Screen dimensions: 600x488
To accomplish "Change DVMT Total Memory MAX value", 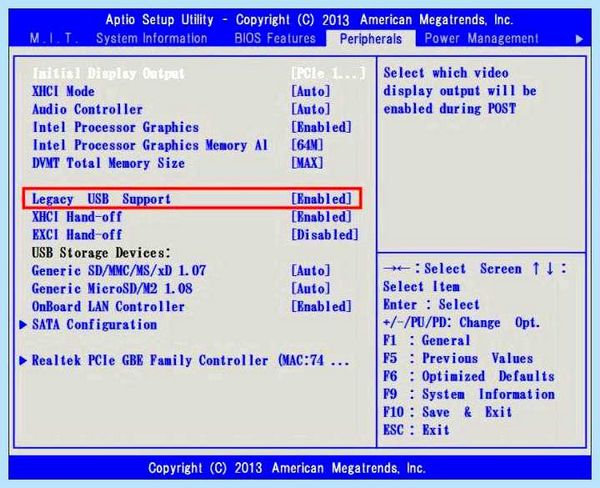I will (307, 163).
